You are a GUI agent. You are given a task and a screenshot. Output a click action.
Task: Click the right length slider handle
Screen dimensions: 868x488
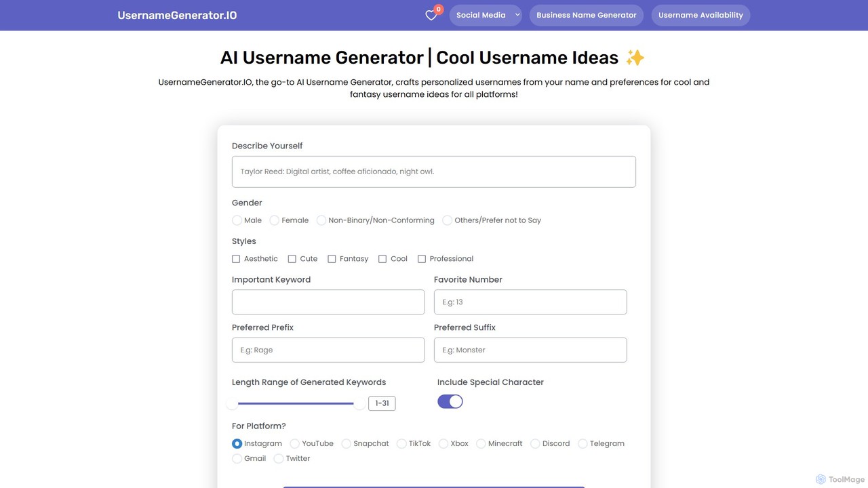point(359,404)
